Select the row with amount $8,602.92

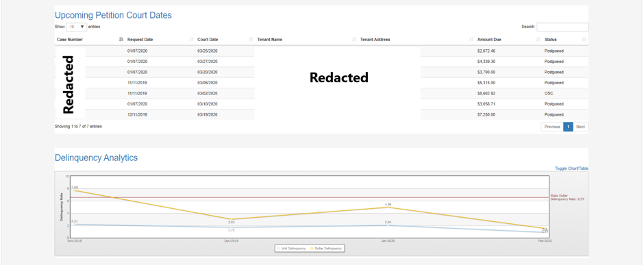321,93
